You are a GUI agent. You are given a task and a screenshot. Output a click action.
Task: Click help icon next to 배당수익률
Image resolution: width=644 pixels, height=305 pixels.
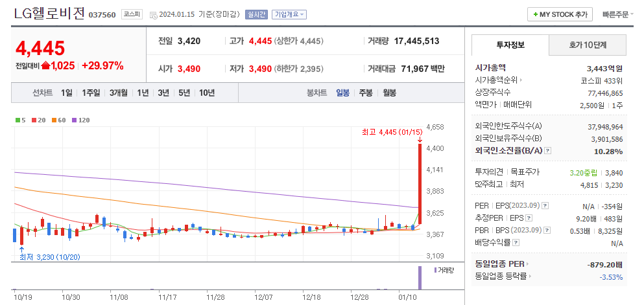[x=516, y=243]
